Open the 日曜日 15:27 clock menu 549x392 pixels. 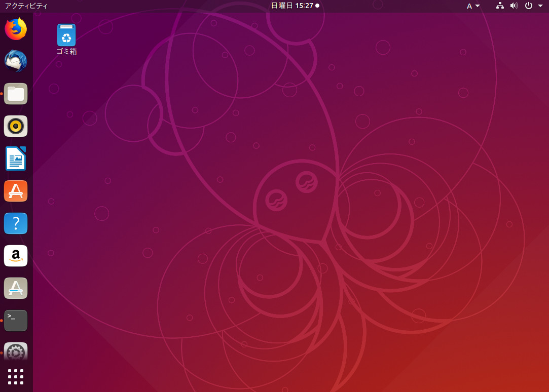click(x=295, y=6)
